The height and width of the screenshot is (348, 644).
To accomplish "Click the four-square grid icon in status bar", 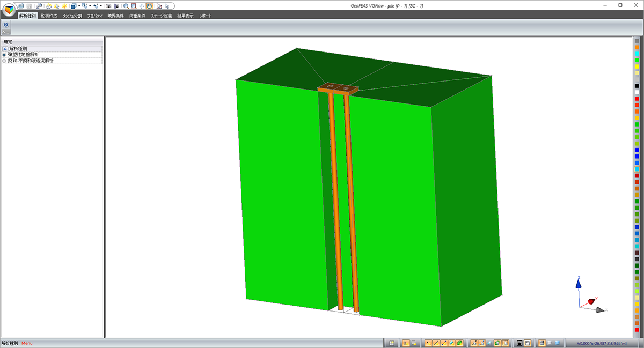I will click(x=392, y=343).
